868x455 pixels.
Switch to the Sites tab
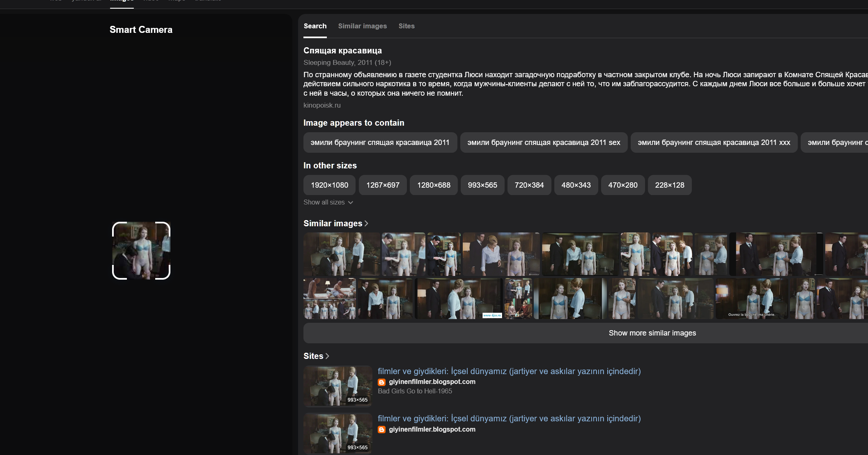pyautogui.click(x=406, y=26)
